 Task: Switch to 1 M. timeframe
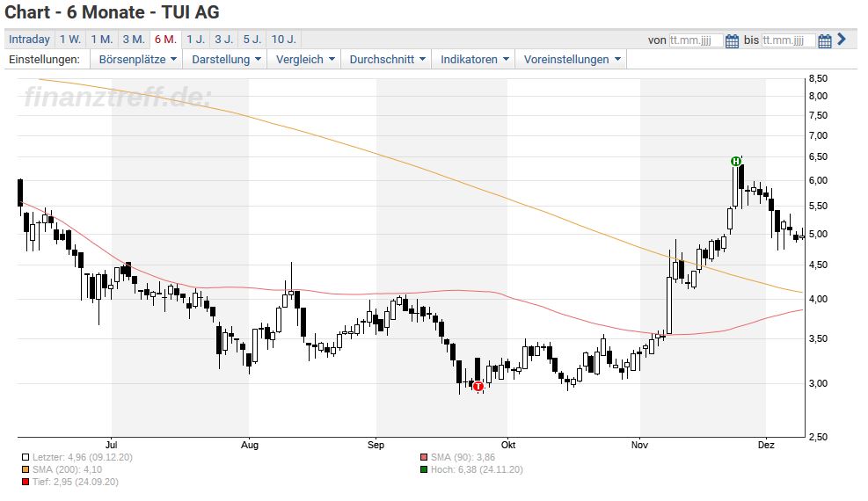click(x=102, y=40)
